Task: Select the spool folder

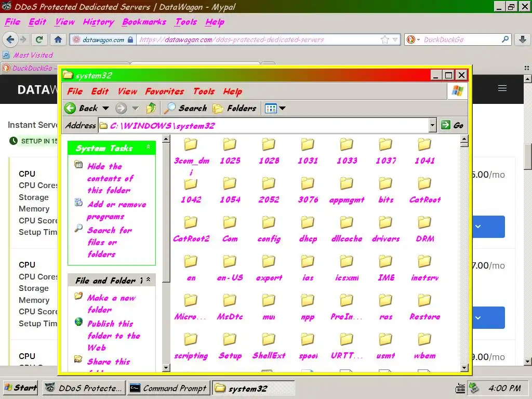Action: click(x=308, y=346)
